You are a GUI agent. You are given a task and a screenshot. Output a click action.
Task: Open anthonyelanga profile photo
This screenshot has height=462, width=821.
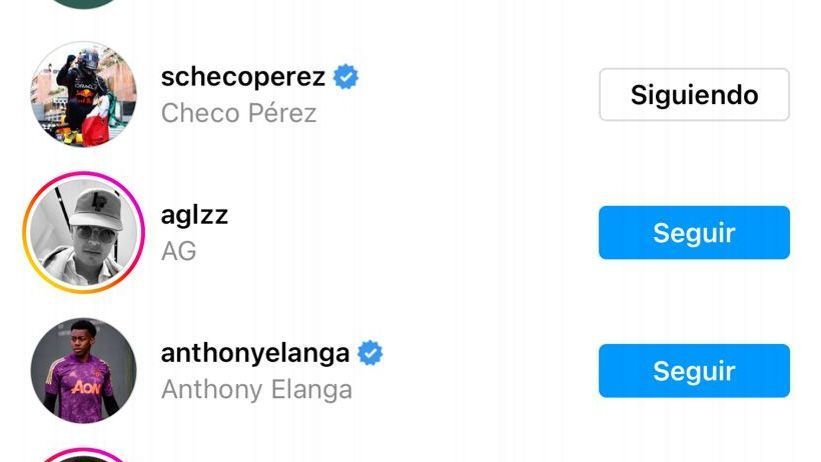84,371
